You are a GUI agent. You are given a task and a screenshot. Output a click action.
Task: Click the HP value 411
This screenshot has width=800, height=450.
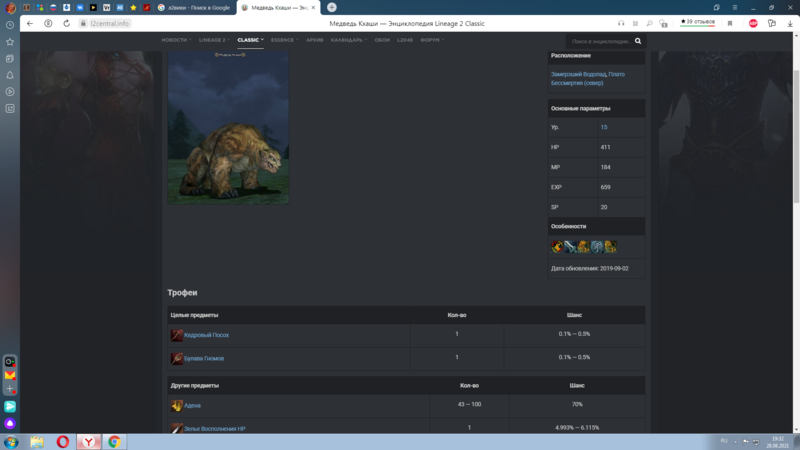point(605,147)
